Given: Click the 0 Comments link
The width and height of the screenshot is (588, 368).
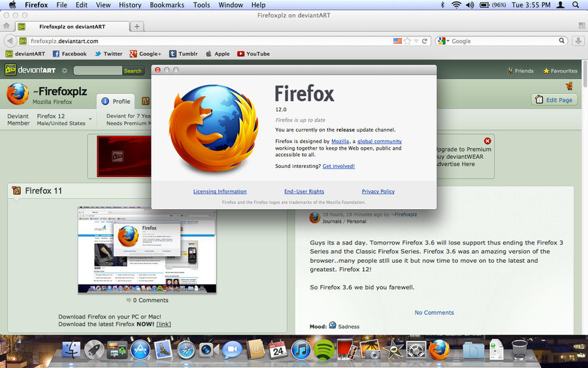Looking at the screenshot, I should pos(148,300).
